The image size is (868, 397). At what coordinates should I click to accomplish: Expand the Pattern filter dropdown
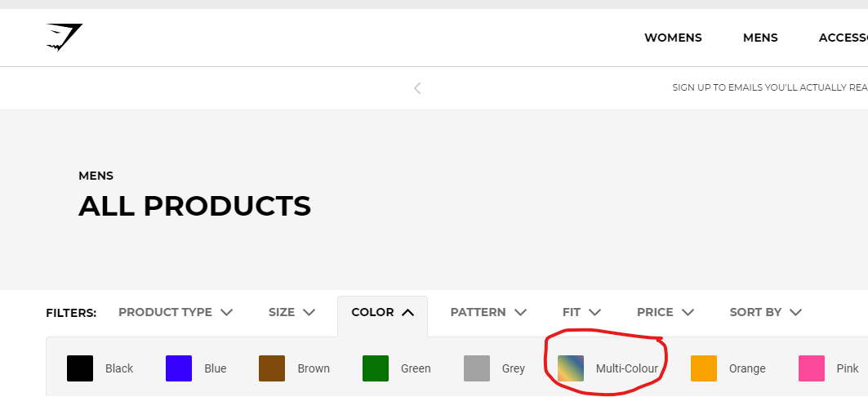tap(488, 312)
